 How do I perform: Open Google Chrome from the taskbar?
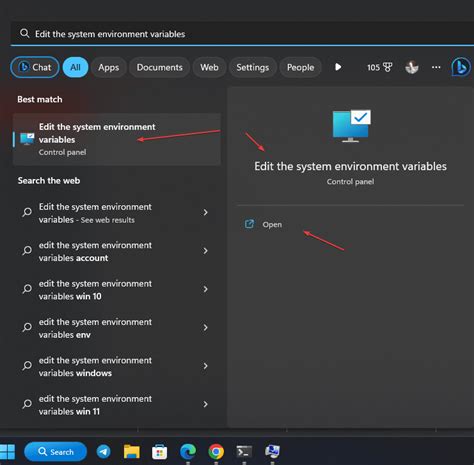(x=216, y=452)
